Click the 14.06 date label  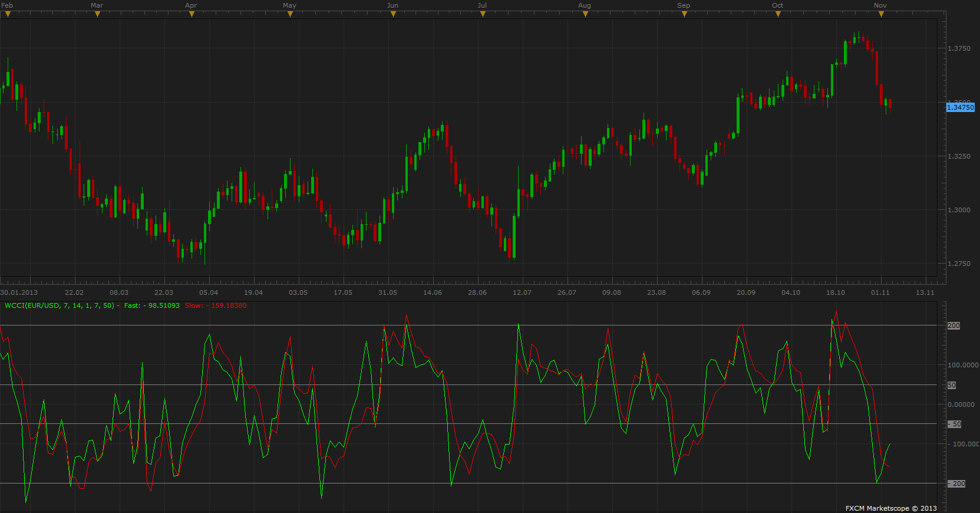pyautogui.click(x=433, y=292)
